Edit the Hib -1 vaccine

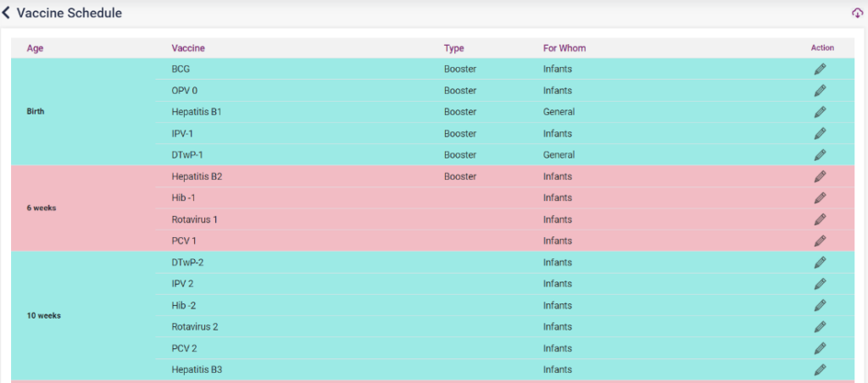820,198
